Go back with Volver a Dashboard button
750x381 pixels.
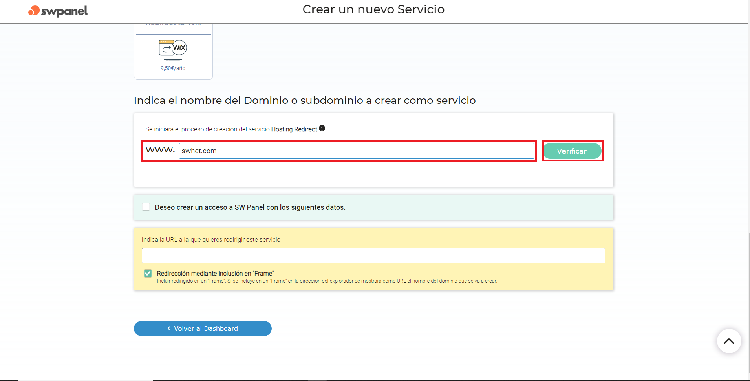[x=203, y=328]
